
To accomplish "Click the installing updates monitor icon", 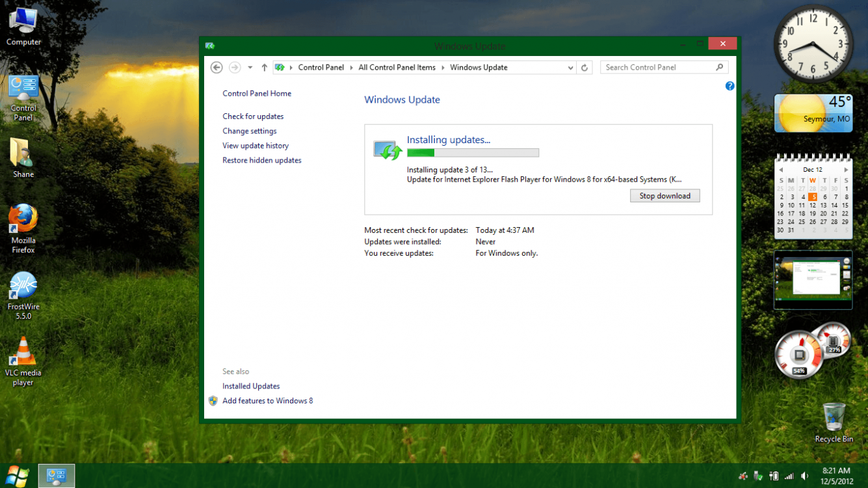I will click(x=388, y=150).
